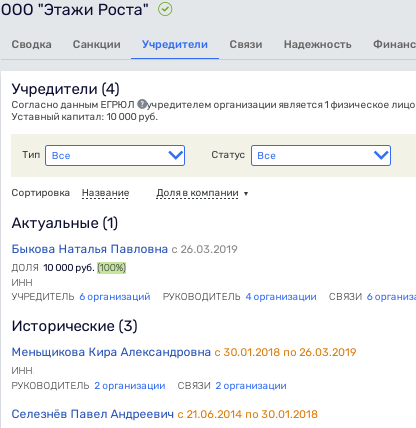Expand the Тип dropdown

[x=115, y=155]
